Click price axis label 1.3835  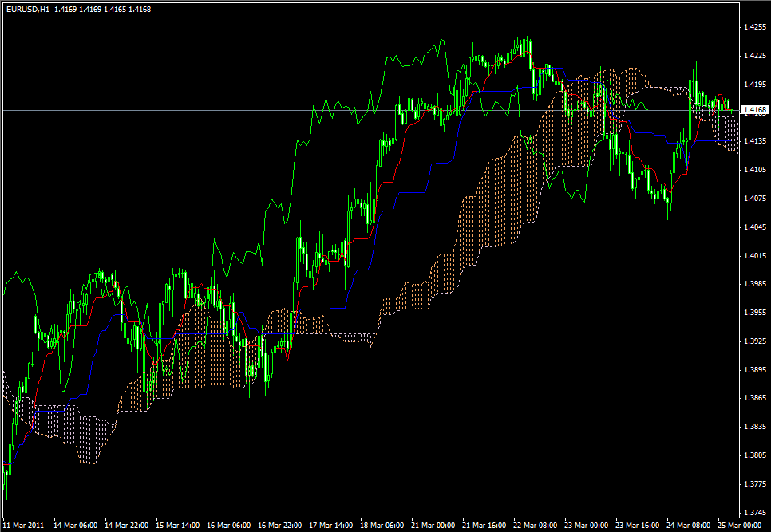755,427
